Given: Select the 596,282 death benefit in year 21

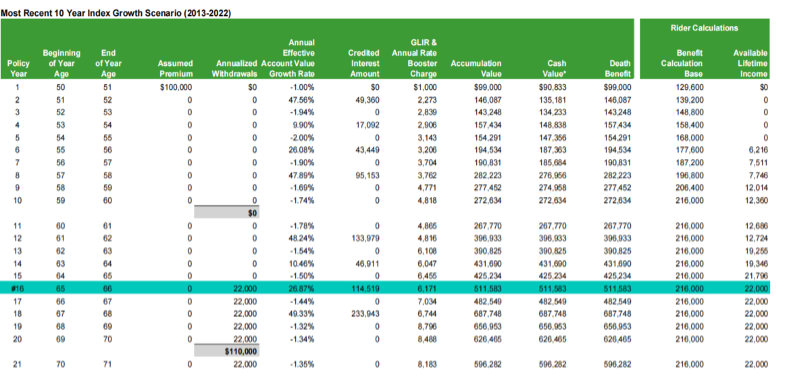Looking at the screenshot, I should [x=617, y=364].
